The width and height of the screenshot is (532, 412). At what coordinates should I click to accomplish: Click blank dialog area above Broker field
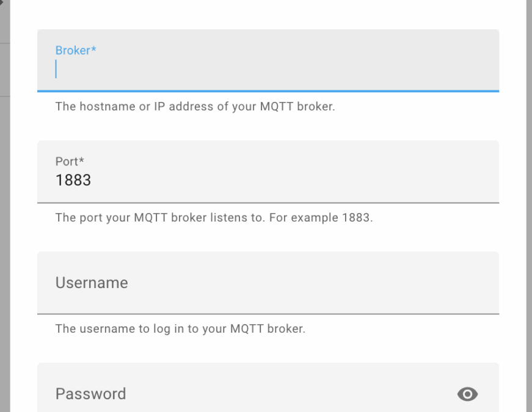(268, 14)
